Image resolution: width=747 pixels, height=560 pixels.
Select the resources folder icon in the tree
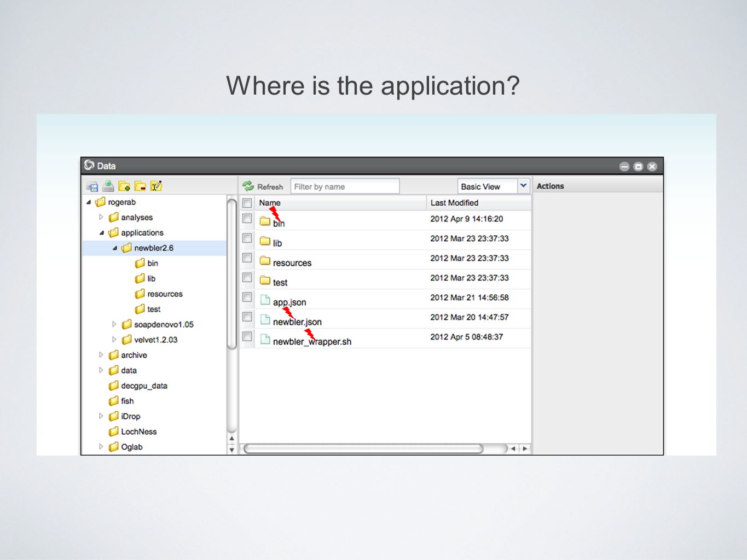click(140, 294)
